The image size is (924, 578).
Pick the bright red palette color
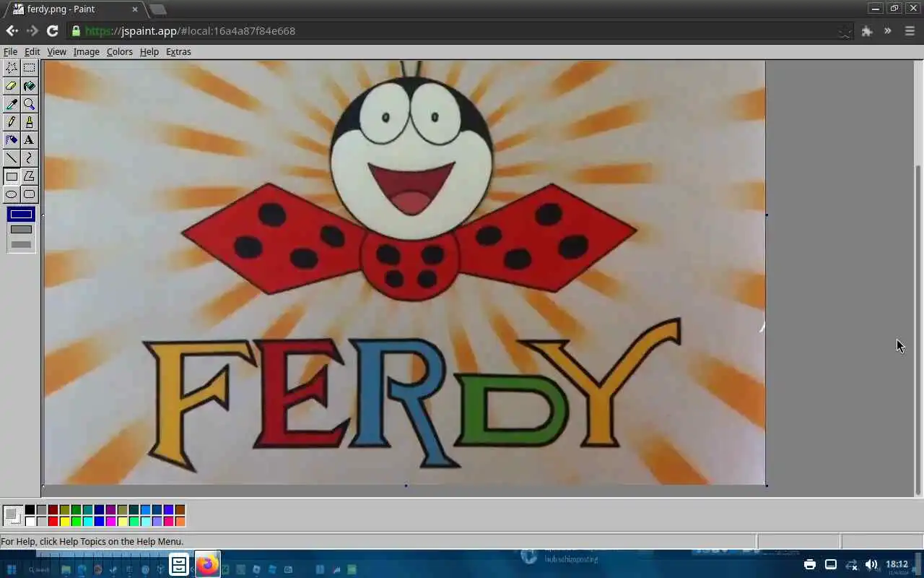point(53,522)
